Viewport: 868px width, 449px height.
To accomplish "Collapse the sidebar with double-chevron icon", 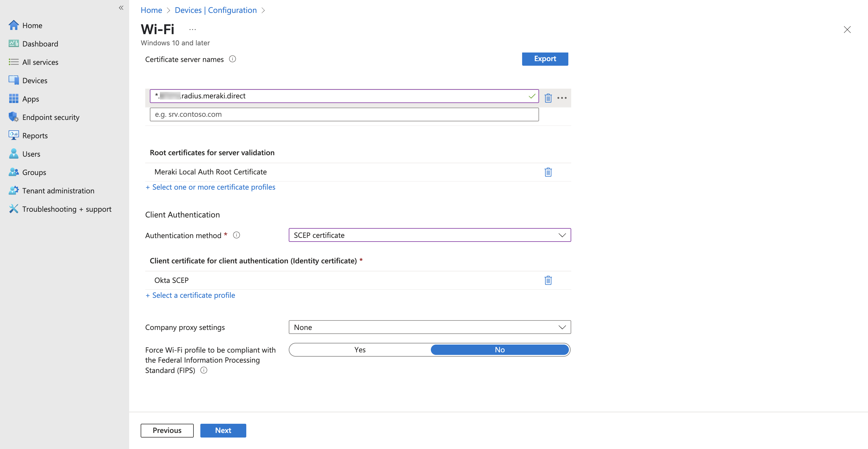I will [x=121, y=8].
